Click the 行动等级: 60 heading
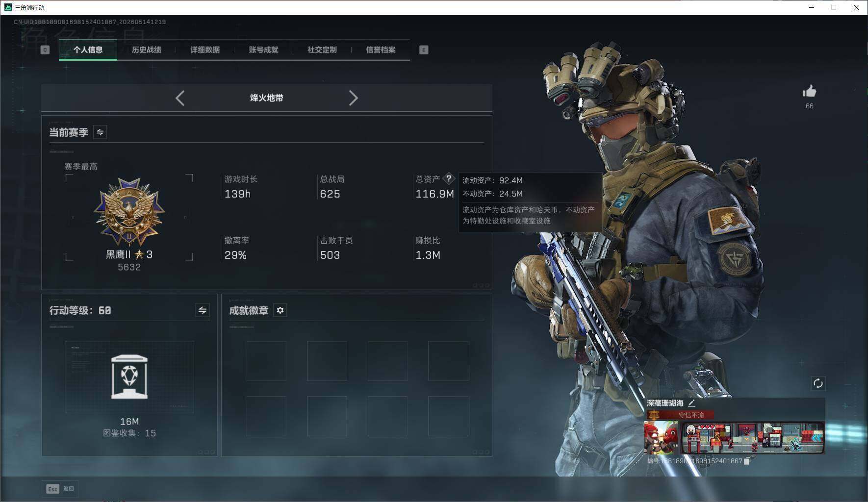868x502 pixels. click(x=80, y=310)
